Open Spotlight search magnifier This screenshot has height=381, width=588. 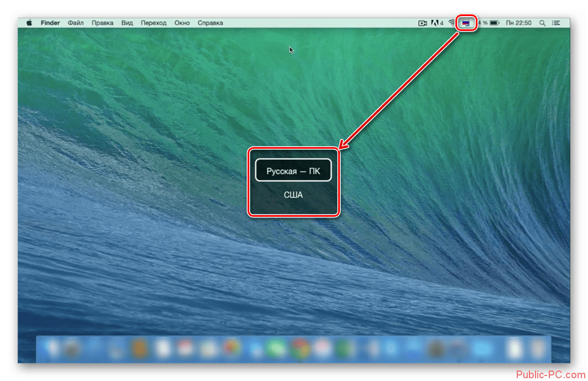coord(542,23)
